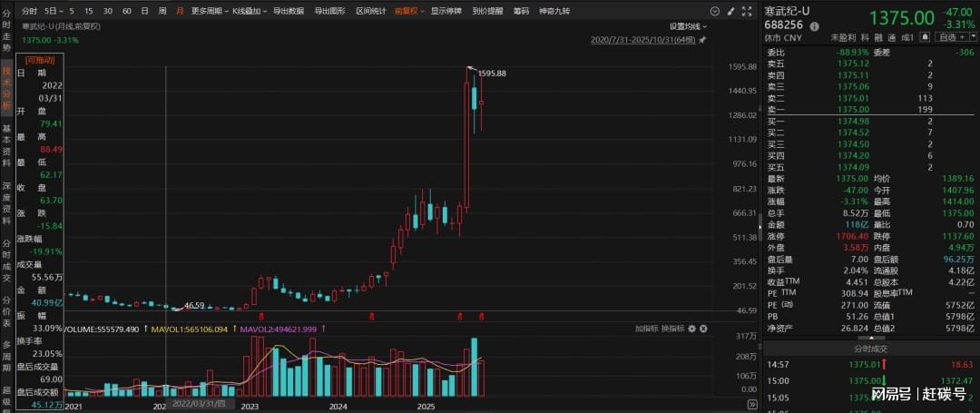This screenshot has height=413, width=980.
Task: Click the 导出数据 button
Action: (289, 11)
